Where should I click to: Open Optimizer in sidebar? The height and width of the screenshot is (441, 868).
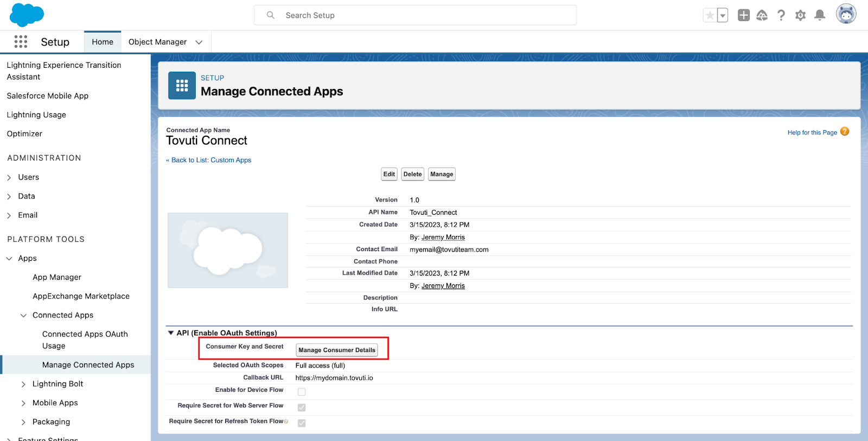(x=24, y=134)
